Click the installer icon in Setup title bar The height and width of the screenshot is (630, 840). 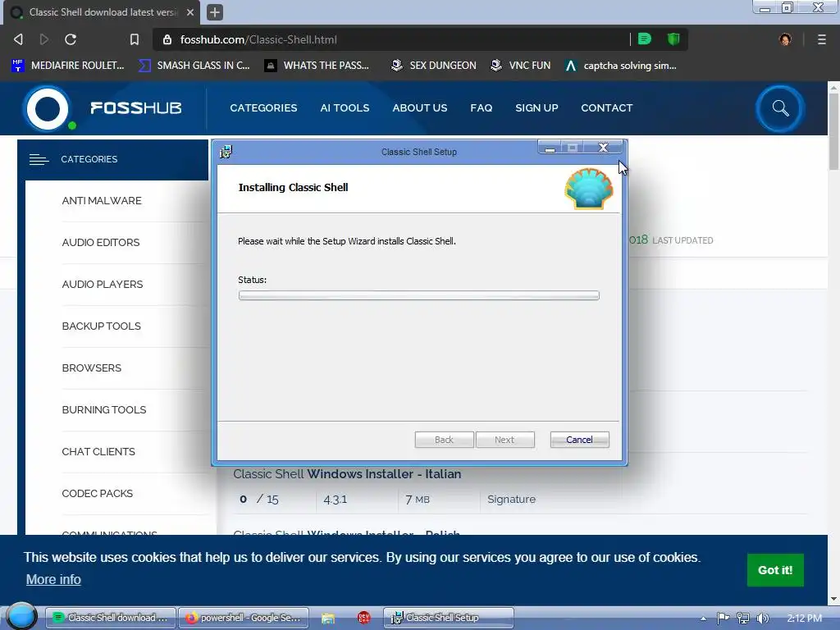tap(226, 152)
